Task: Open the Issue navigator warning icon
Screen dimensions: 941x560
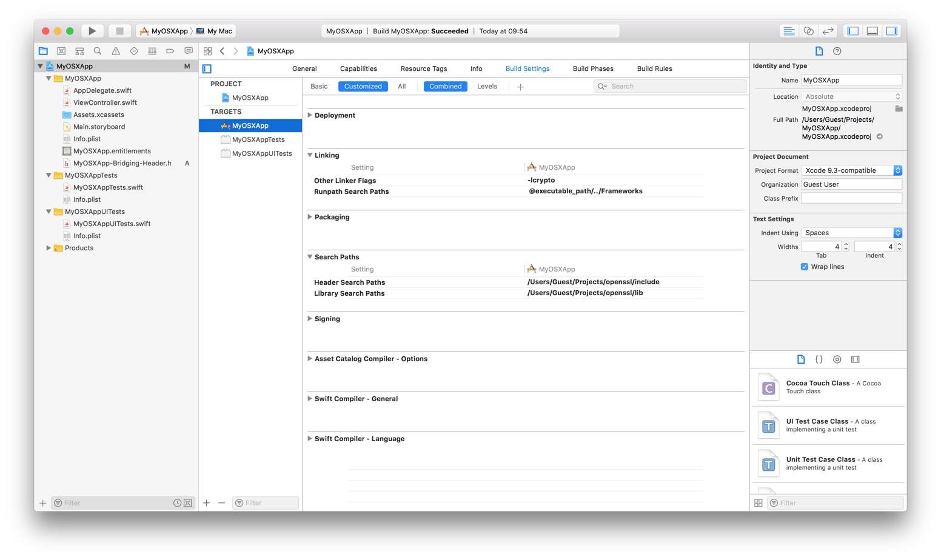Action: pos(116,52)
